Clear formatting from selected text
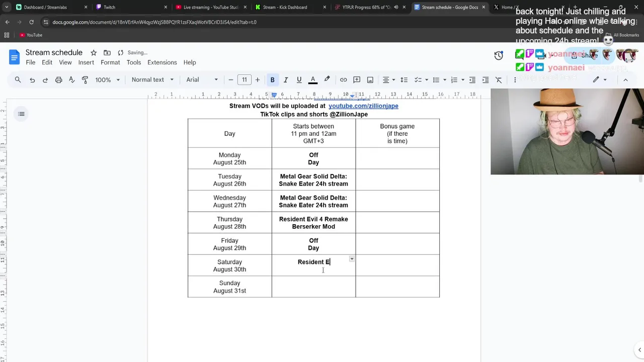This screenshot has height=362, width=644. pyautogui.click(x=499, y=79)
